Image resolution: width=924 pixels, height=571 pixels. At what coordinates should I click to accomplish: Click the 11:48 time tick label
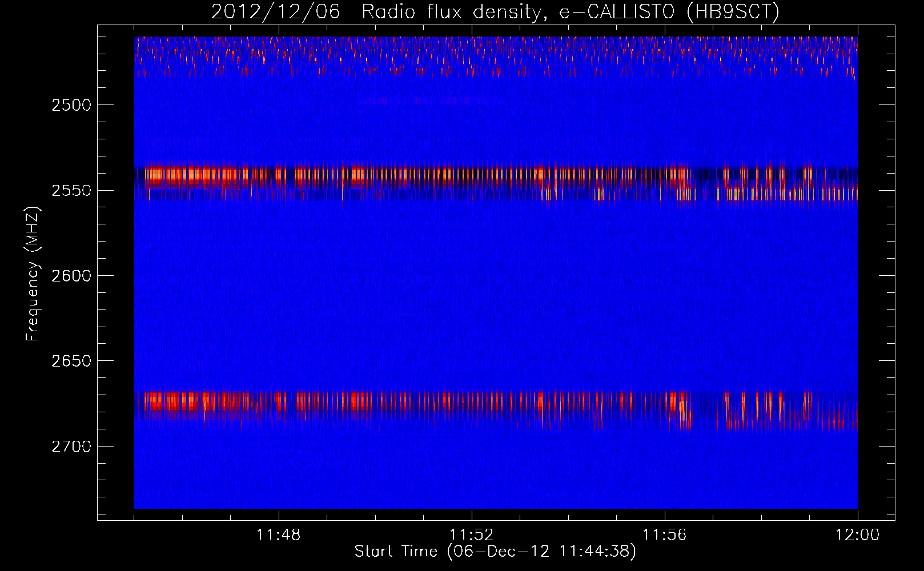point(279,535)
